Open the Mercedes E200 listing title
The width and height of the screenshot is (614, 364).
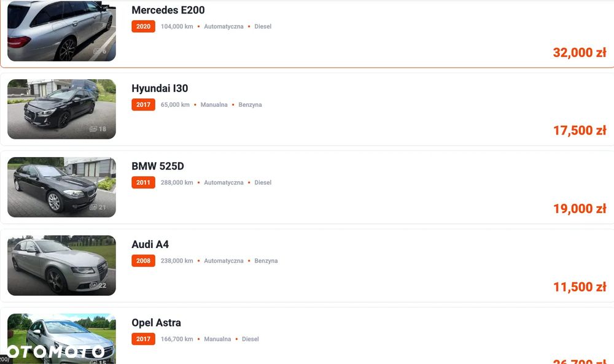click(x=168, y=10)
